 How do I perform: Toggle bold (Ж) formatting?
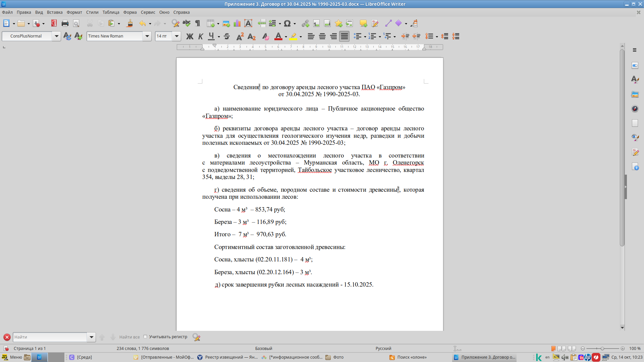[190, 36]
